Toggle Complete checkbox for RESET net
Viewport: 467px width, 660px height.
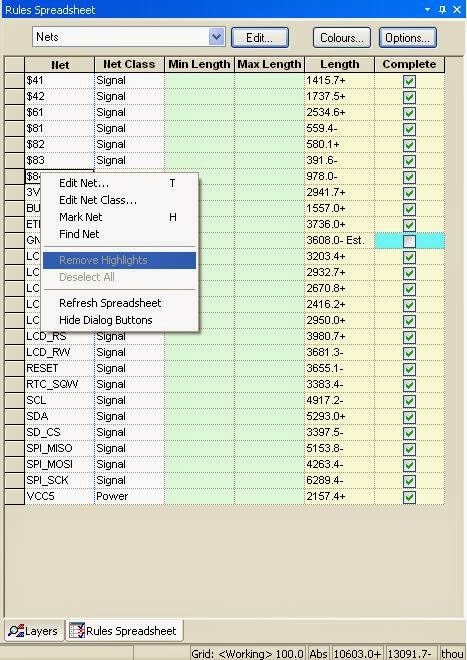pyautogui.click(x=409, y=369)
